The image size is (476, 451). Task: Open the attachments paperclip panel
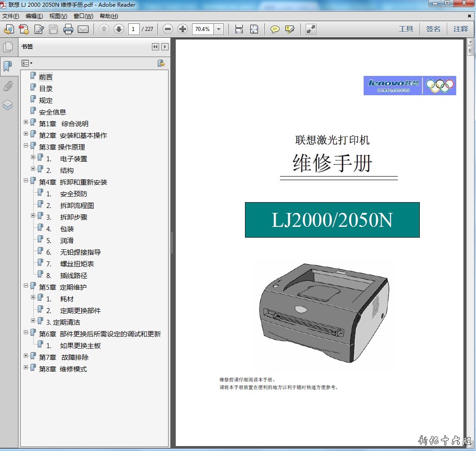(x=8, y=86)
